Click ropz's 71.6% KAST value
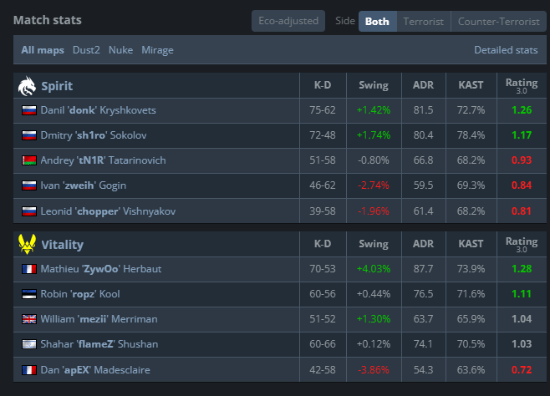Screen dimensions: 550x396 tap(471, 294)
